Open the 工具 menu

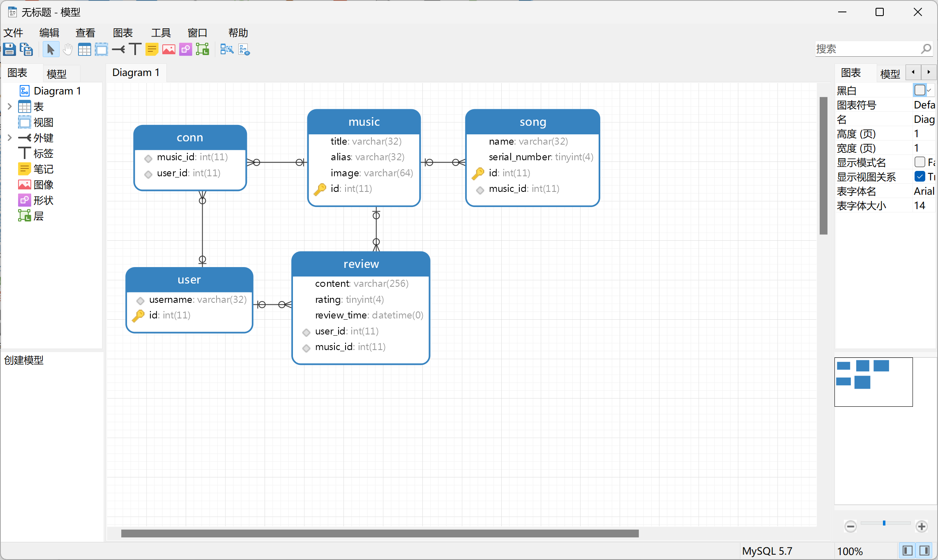coord(161,33)
